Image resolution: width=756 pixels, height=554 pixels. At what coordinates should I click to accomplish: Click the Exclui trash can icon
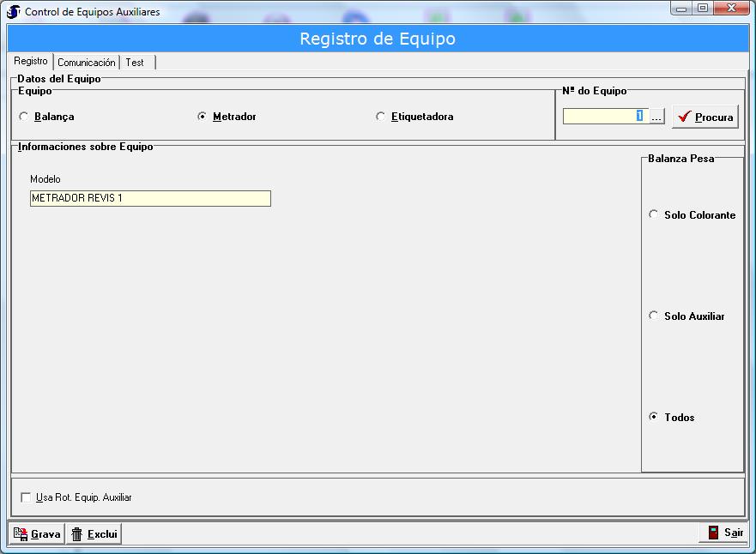point(77,534)
